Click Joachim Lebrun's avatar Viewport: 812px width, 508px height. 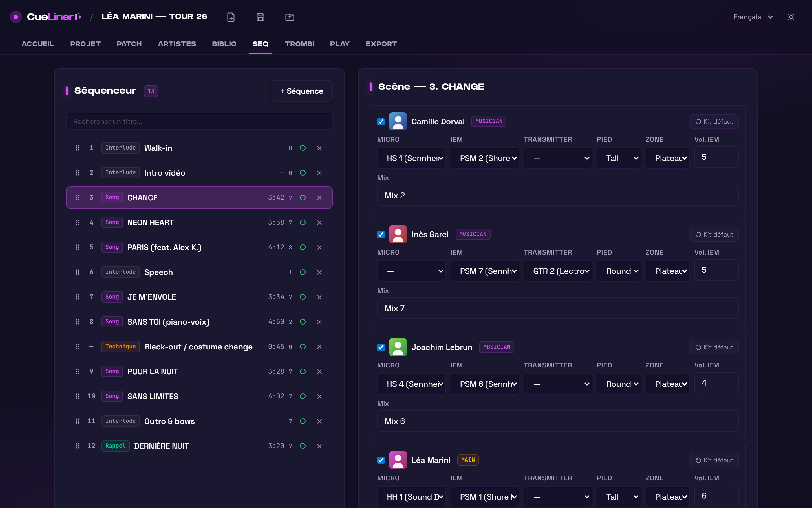tap(398, 347)
